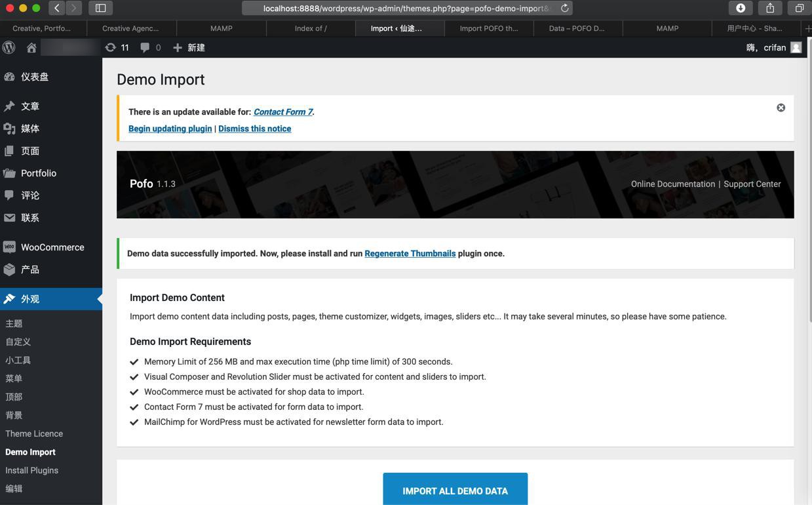Image resolution: width=812 pixels, height=505 pixels.
Task: Click the 媒体 media icon
Action: click(9, 129)
